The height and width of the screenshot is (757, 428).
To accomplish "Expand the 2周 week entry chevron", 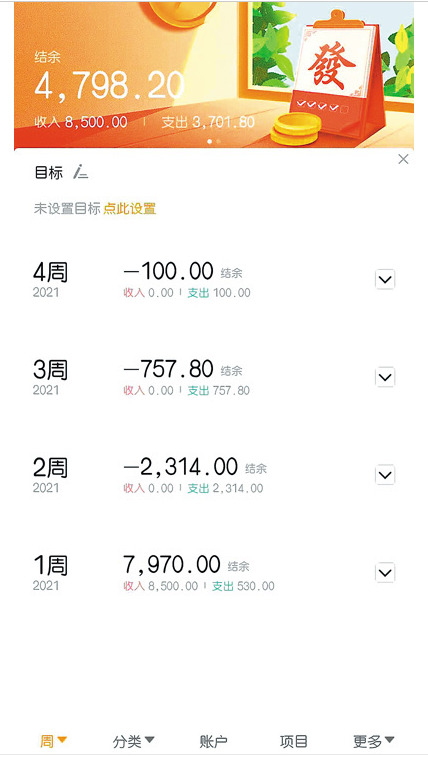I will point(385,475).
